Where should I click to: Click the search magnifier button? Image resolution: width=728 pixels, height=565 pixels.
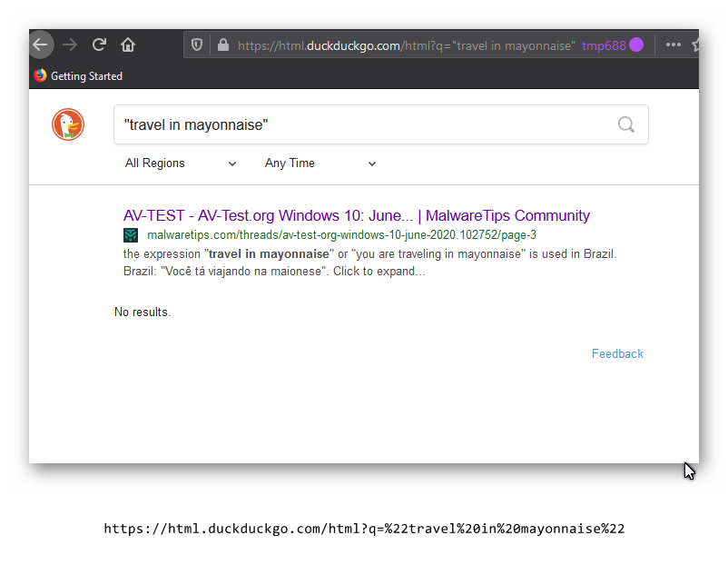625,124
